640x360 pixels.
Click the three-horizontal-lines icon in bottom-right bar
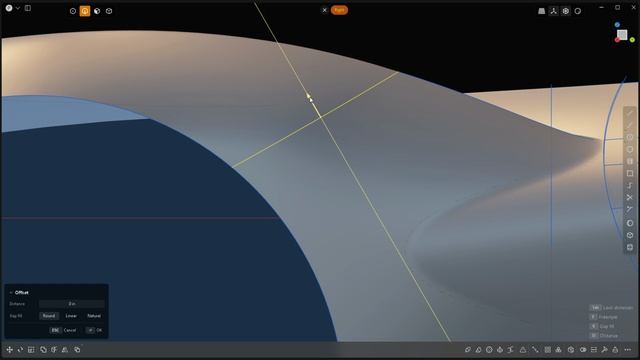(x=594, y=350)
